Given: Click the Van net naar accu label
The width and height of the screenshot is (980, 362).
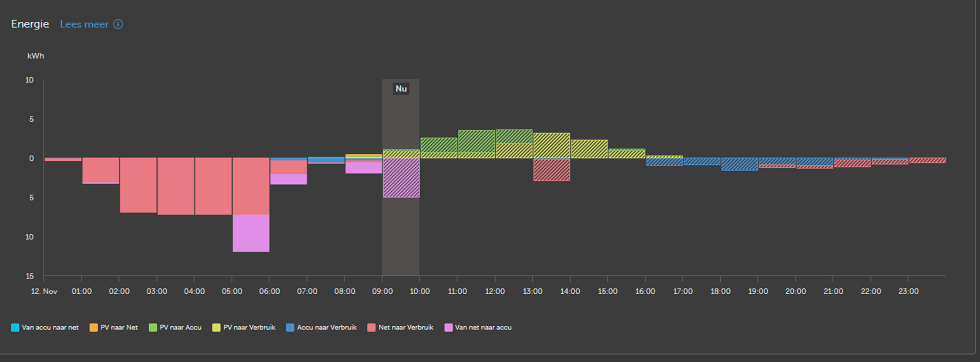Looking at the screenshot, I should pyautogui.click(x=483, y=328).
